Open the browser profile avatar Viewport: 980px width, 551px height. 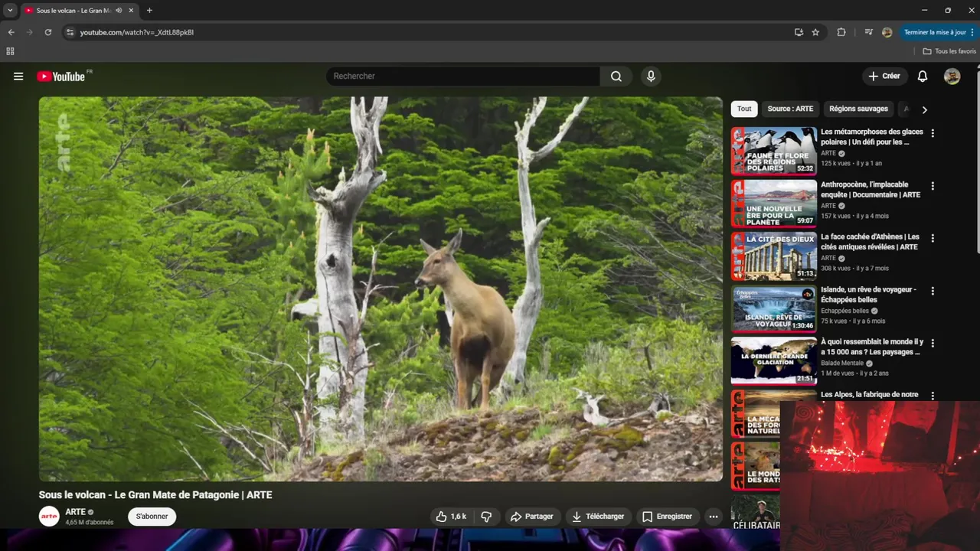tap(887, 32)
